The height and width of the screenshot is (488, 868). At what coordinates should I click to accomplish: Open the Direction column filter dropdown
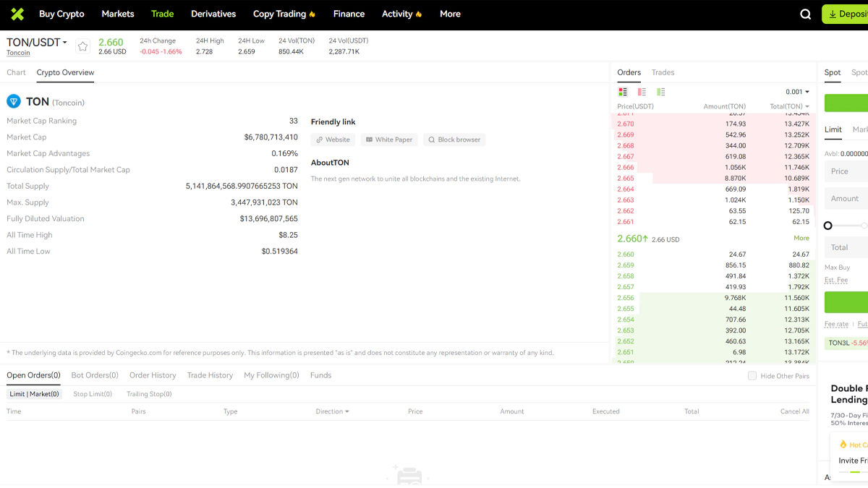tap(332, 411)
